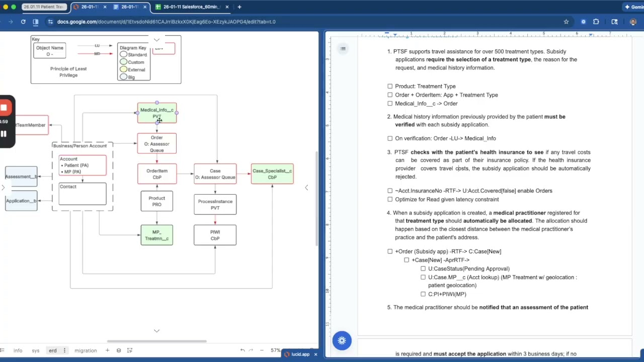644x362 pixels.
Task: Add a new page with the plus icon
Action: point(107,350)
